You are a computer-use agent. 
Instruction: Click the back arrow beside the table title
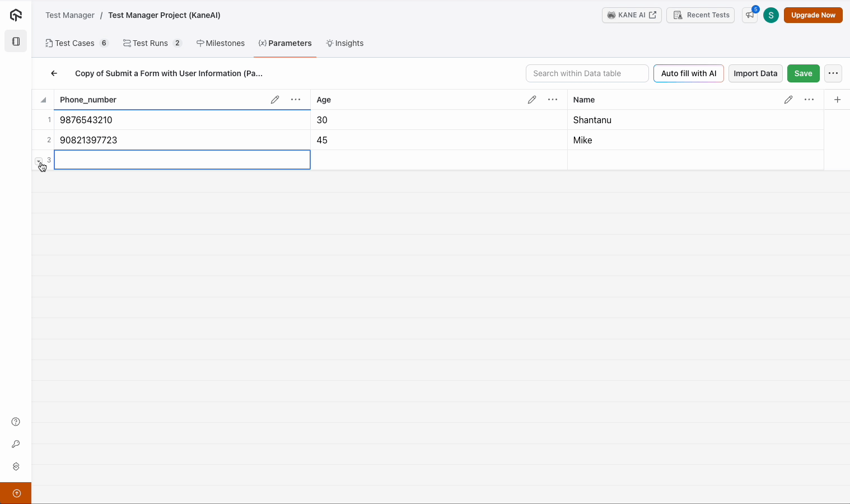(54, 73)
